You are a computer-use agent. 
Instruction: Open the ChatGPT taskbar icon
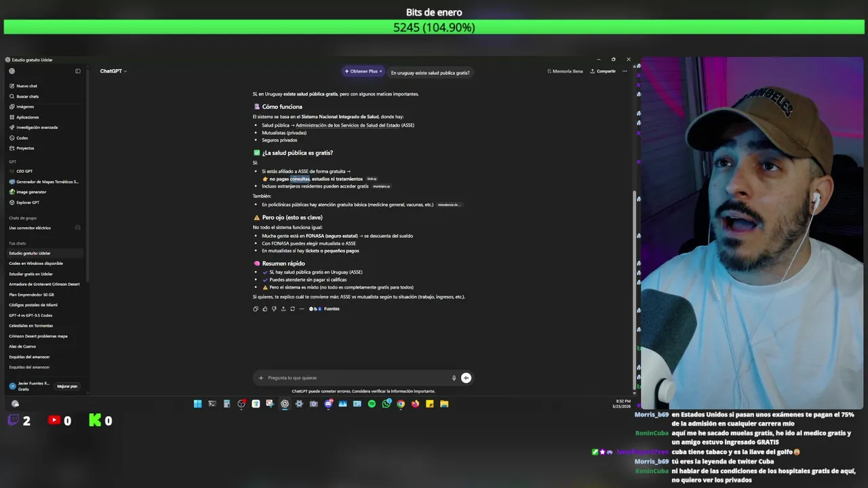pyautogui.click(x=285, y=404)
